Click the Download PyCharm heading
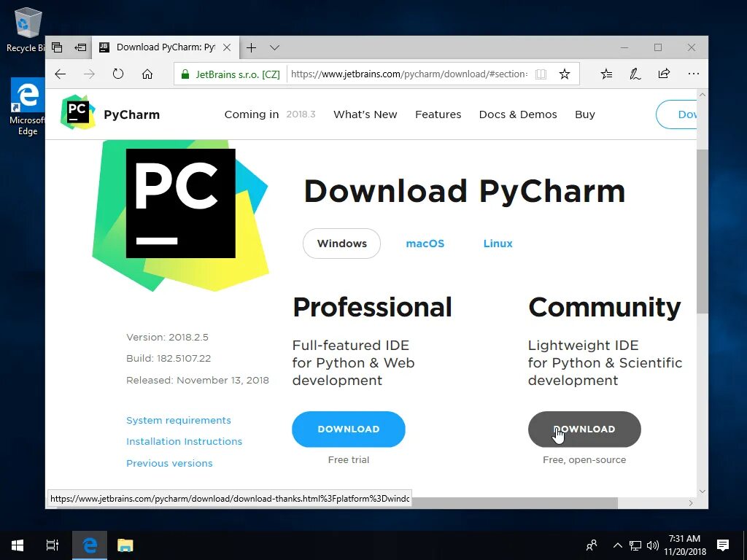The image size is (747, 560). (465, 191)
